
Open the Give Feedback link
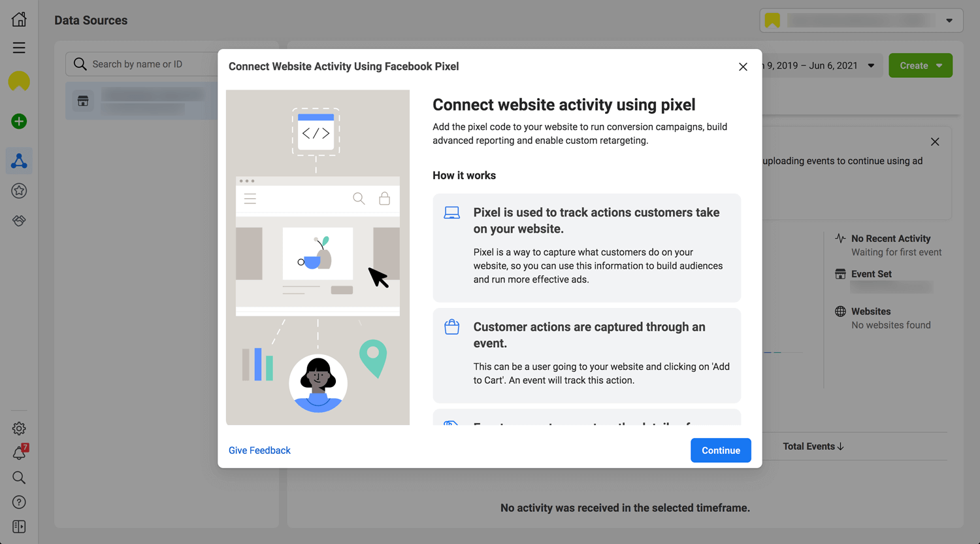259,450
